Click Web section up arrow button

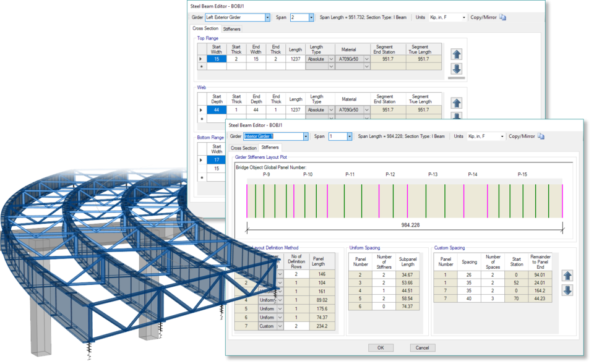(457, 103)
